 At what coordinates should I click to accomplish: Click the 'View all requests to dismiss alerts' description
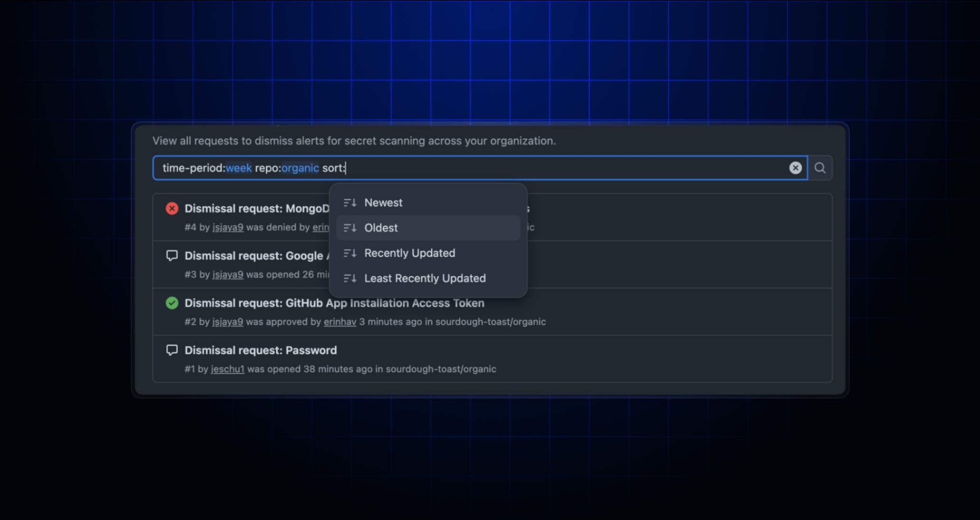[354, 141]
